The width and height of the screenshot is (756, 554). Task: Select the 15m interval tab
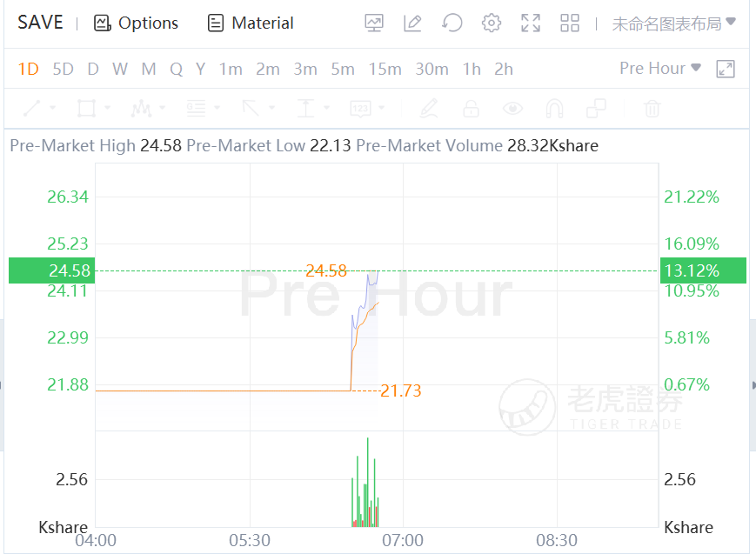(385, 69)
